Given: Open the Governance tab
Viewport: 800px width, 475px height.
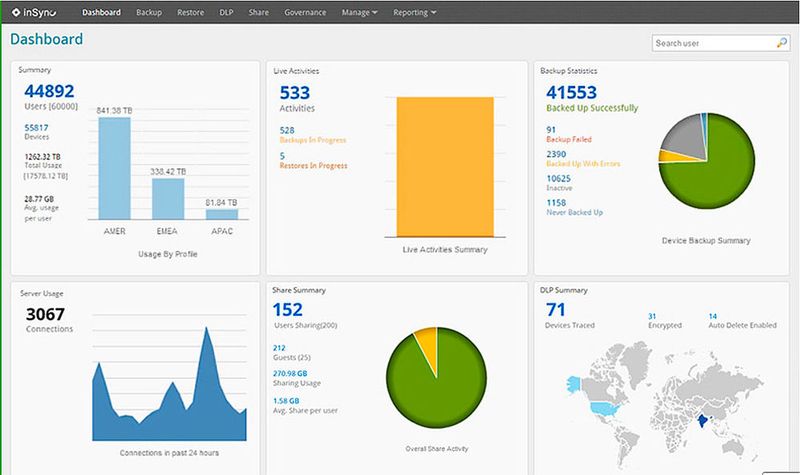Looking at the screenshot, I should [304, 13].
